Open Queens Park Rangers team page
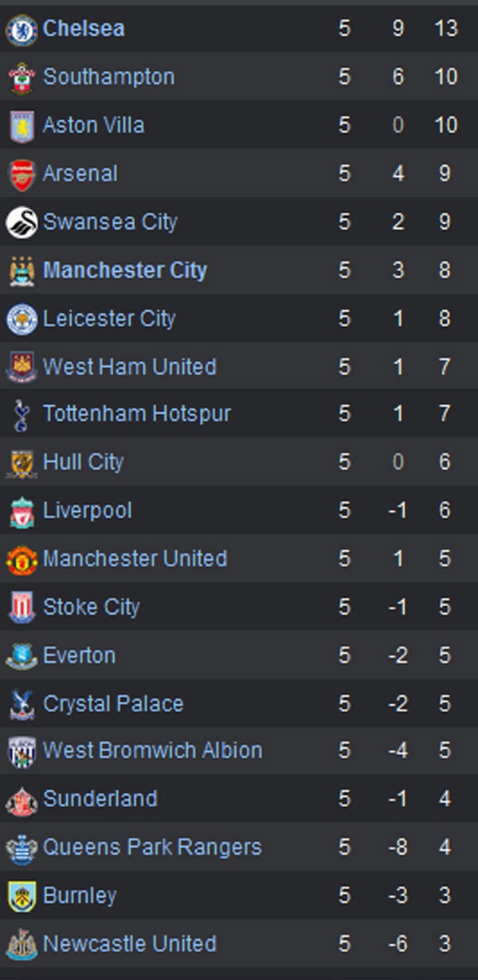The image size is (478, 980). click(152, 847)
